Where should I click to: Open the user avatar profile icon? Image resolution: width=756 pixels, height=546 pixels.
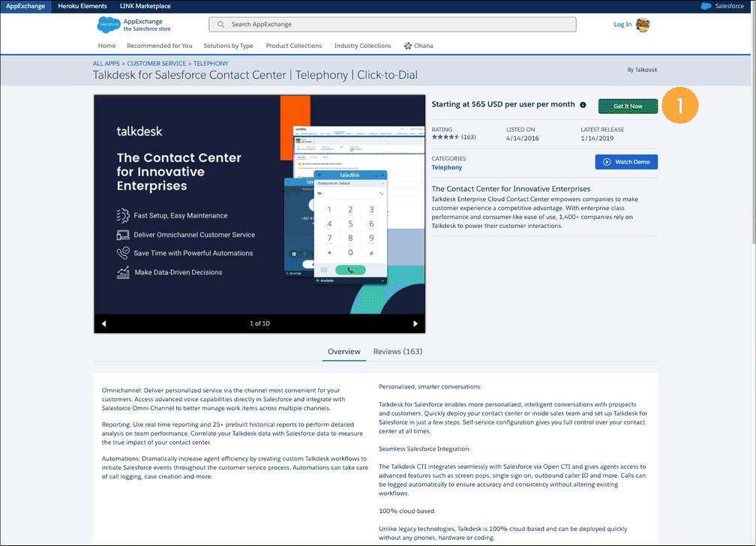[x=643, y=24]
